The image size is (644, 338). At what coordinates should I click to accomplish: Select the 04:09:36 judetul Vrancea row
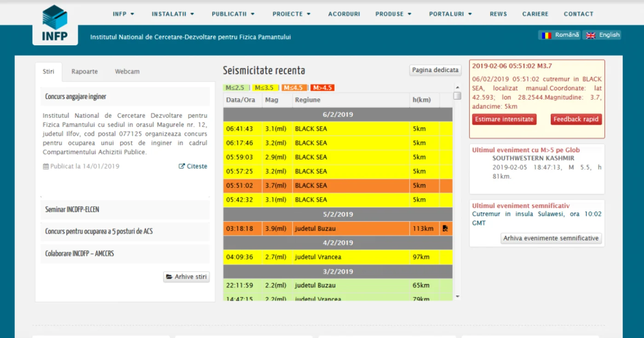pyautogui.click(x=338, y=257)
